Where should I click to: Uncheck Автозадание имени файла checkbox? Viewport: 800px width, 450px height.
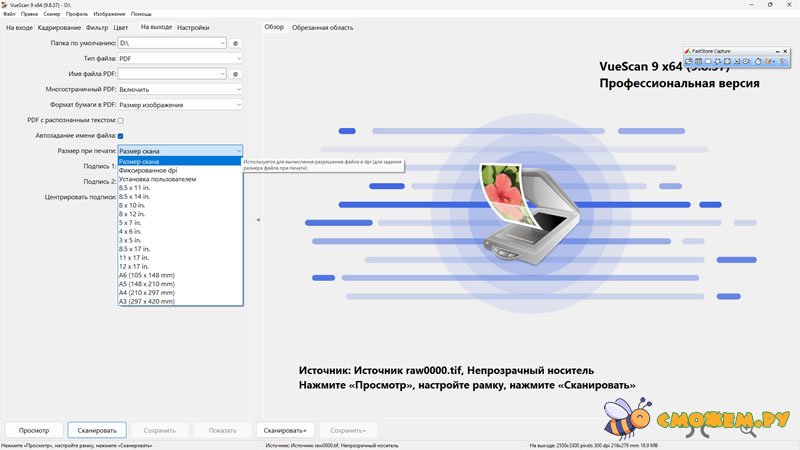[120, 135]
